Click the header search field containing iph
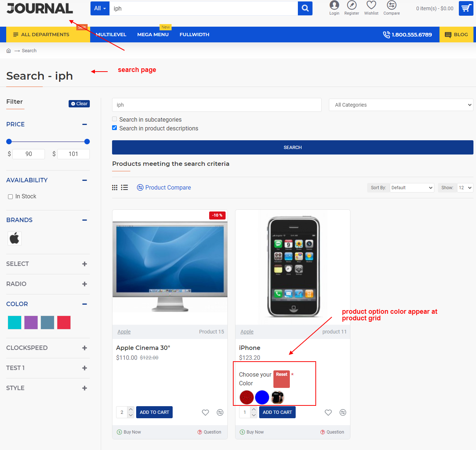The width and height of the screenshot is (476, 450). pyautogui.click(x=204, y=8)
